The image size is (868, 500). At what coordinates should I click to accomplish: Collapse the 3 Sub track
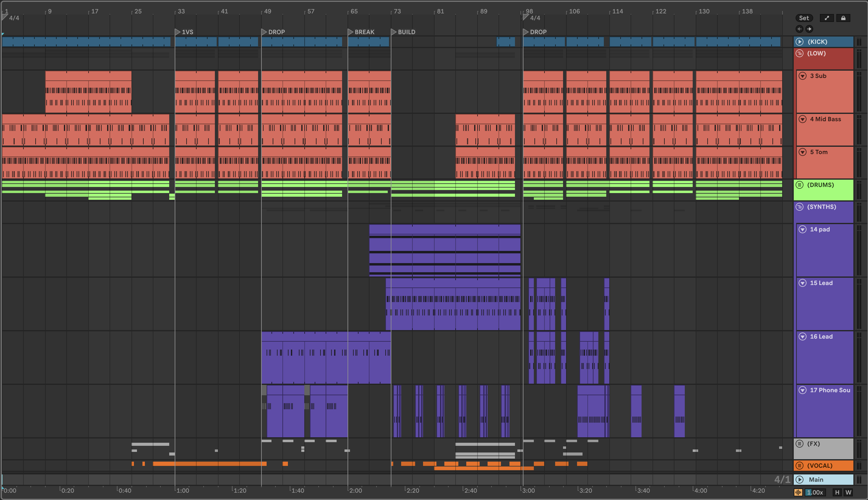803,76
